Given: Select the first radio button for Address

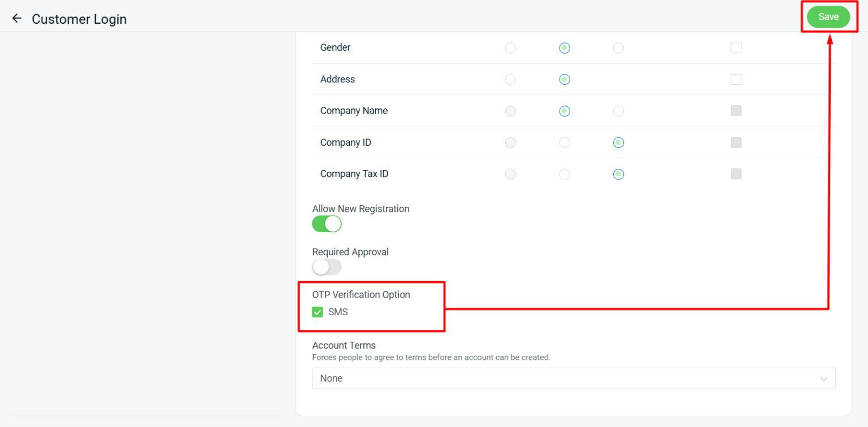Looking at the screenshot, I should coord(510,79).
